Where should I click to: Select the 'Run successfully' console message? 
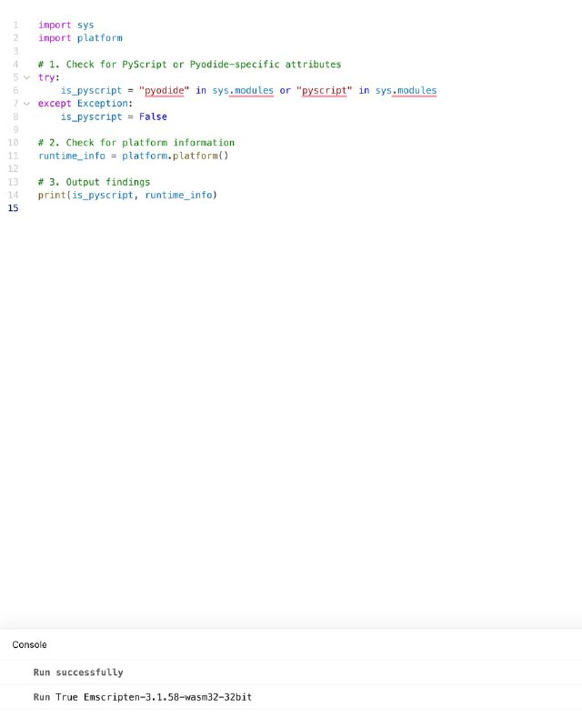(78, 672)
